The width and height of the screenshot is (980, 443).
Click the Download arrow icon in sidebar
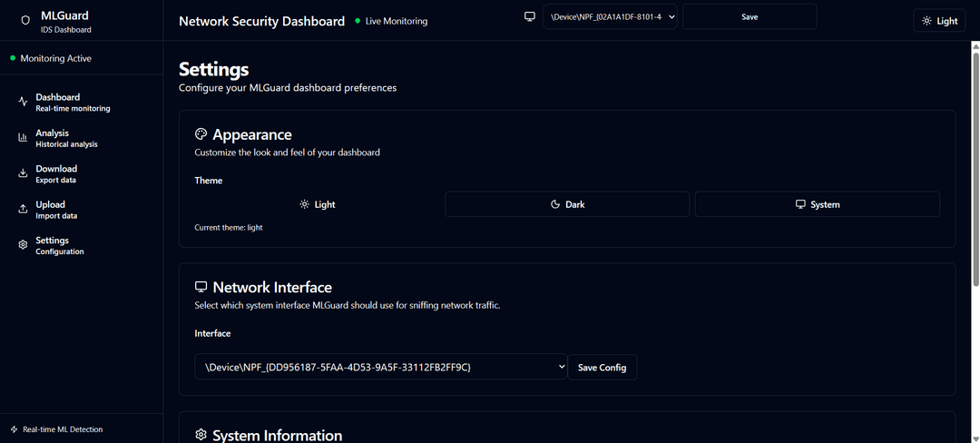click(23, 173)
